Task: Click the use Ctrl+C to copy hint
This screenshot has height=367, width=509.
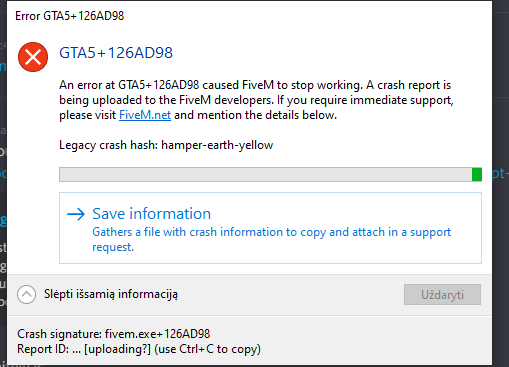Action: click(207, 349)
